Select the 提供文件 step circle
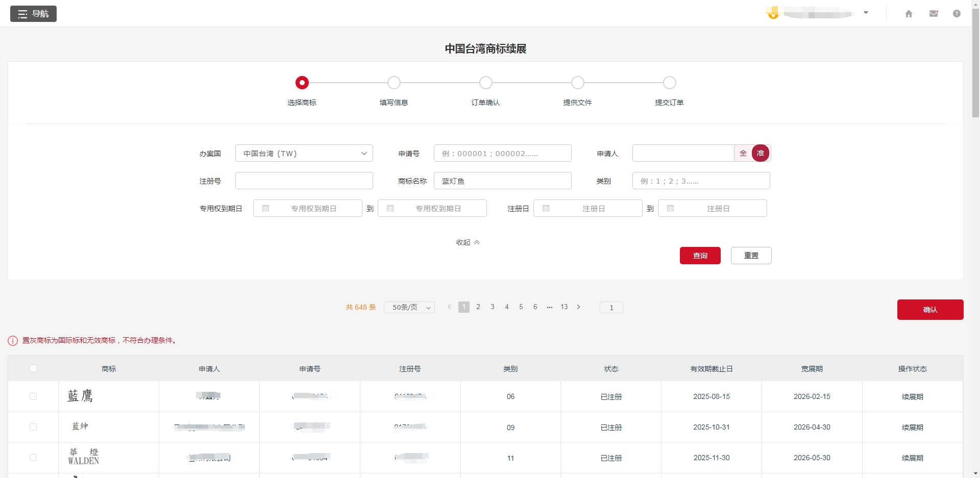Viewport: 980px width, 478px height. point(578,83)
